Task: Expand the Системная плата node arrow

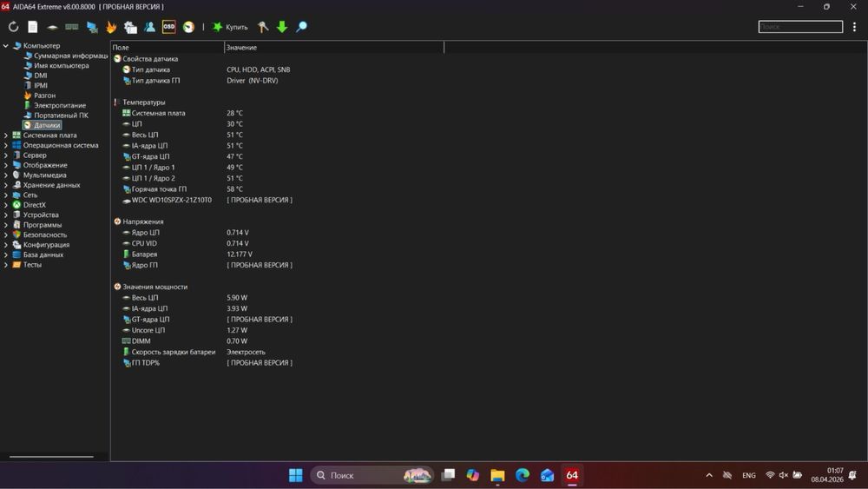Action: 6,135
